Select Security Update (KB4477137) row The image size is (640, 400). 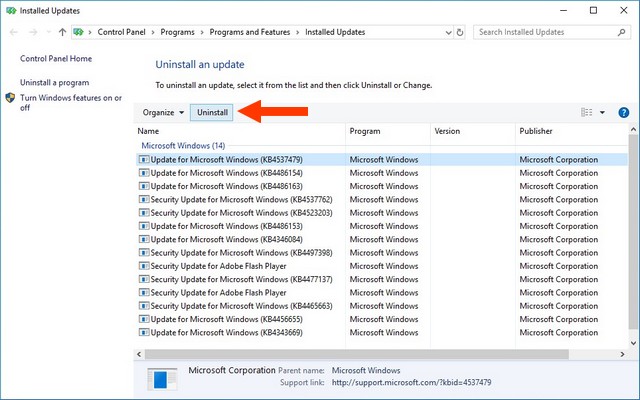coord(382,279)
